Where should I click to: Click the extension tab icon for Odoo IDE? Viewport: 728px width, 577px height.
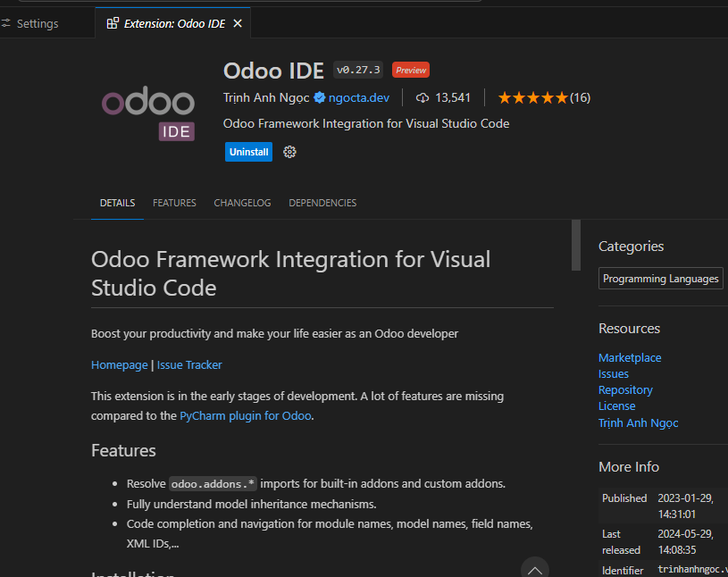point(113,23)
